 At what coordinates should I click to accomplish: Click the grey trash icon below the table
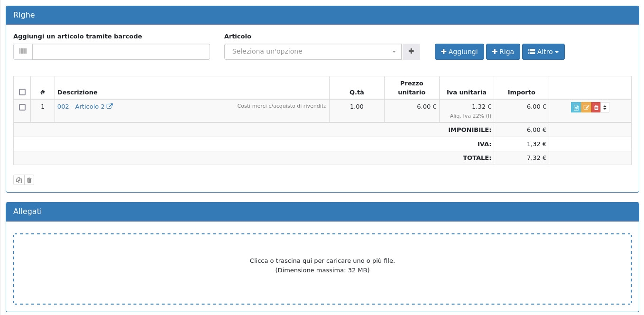(x=29, y=180)
